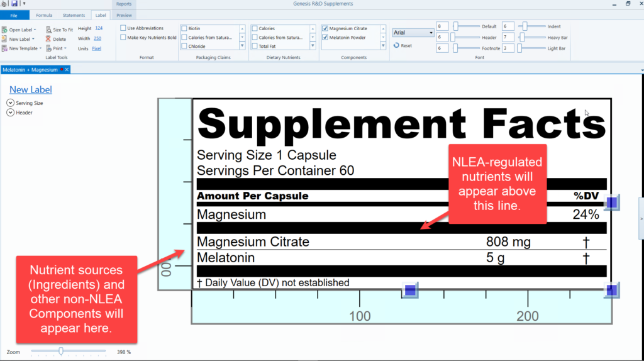Enable Make Key Nutrients Bold checkbox
This screenshot has height=361, width=644.
(123, 37)
